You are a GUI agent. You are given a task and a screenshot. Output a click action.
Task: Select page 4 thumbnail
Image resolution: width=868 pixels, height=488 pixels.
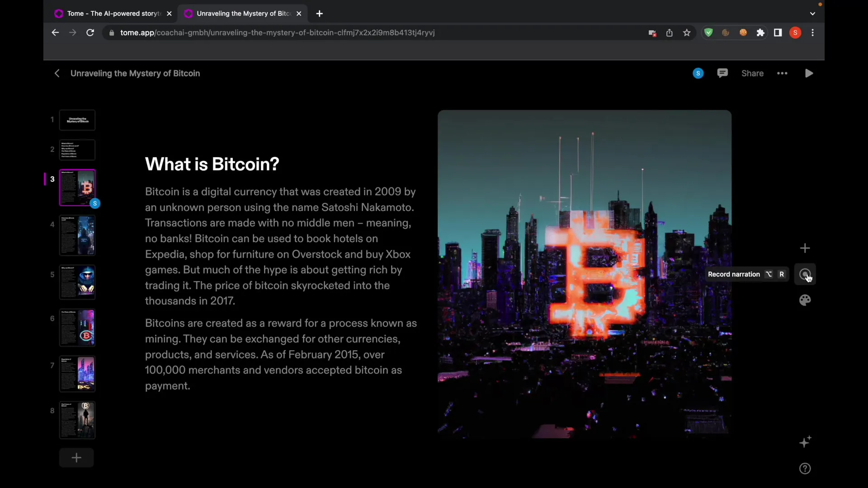tap(77, 235)
